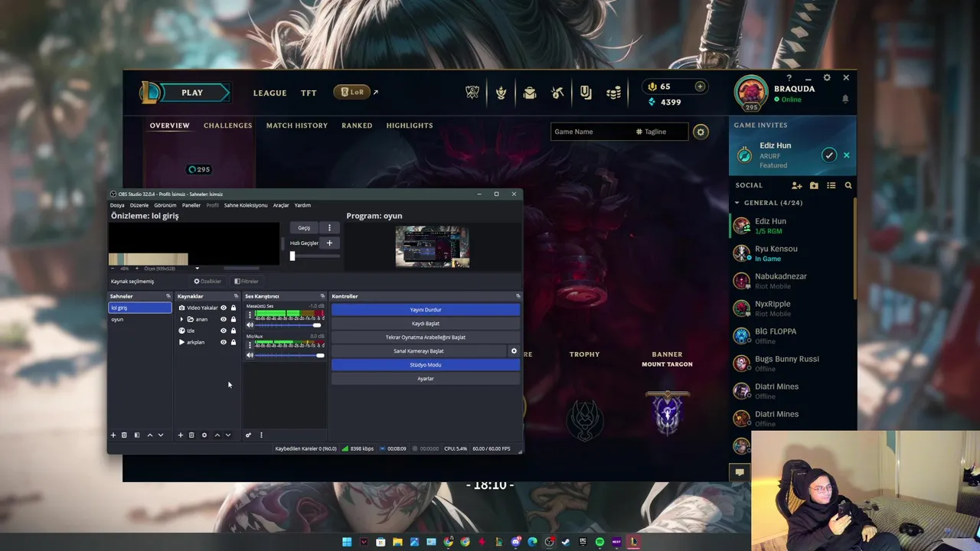Screen dimensions: 980x551
Task: Open the Hextech crafting hammer icon
Action: pyautogui.click(x=557, y=93)
